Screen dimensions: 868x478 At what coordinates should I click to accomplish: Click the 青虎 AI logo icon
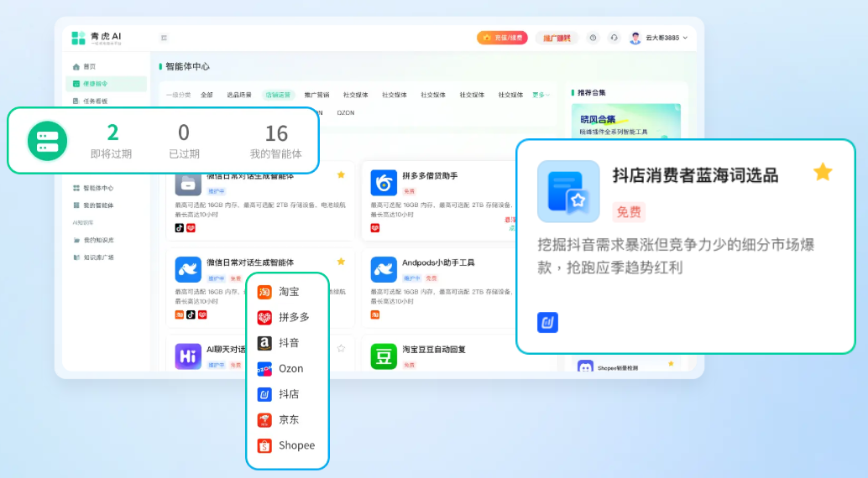78,38
